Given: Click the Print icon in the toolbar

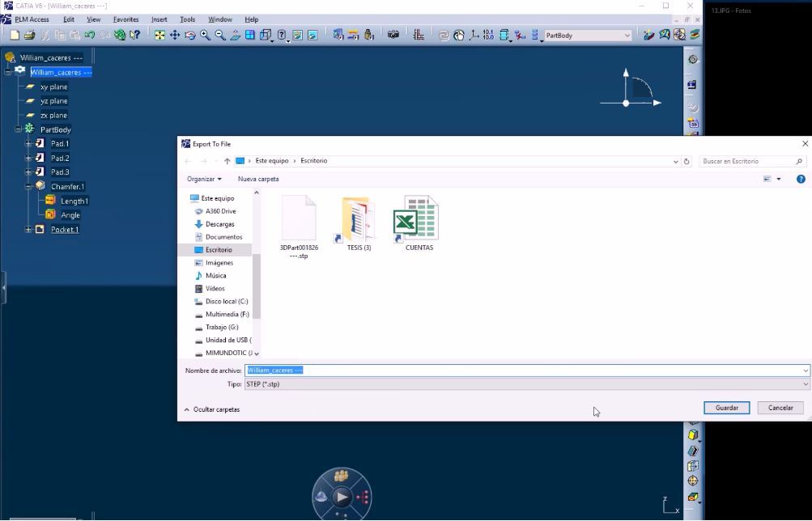Looking at the screenshot, I should coord(30,36).
